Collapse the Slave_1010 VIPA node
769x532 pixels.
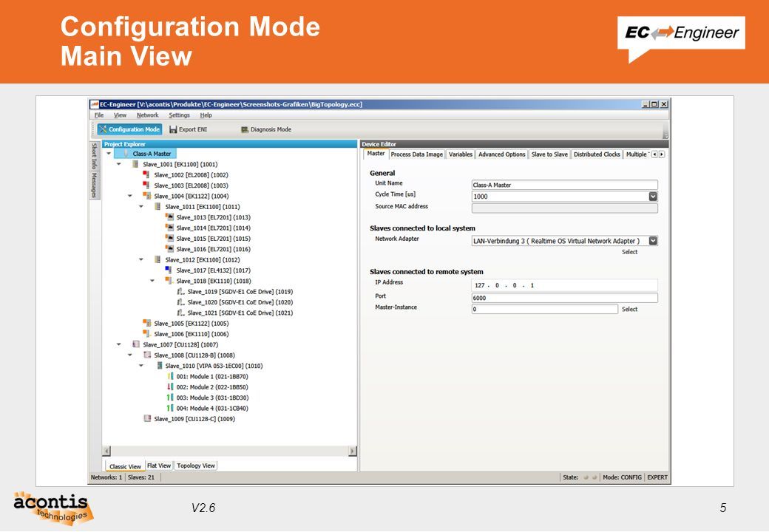141,366
